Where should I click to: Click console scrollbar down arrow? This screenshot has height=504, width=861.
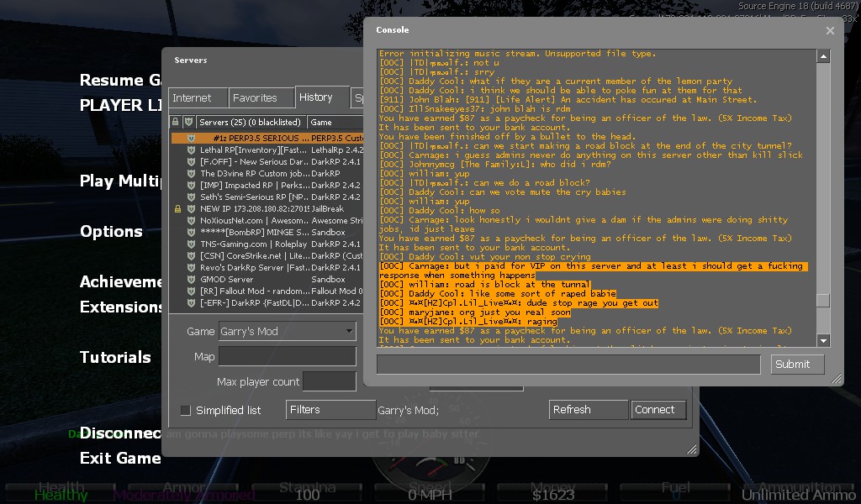click(x=822, y=340)
